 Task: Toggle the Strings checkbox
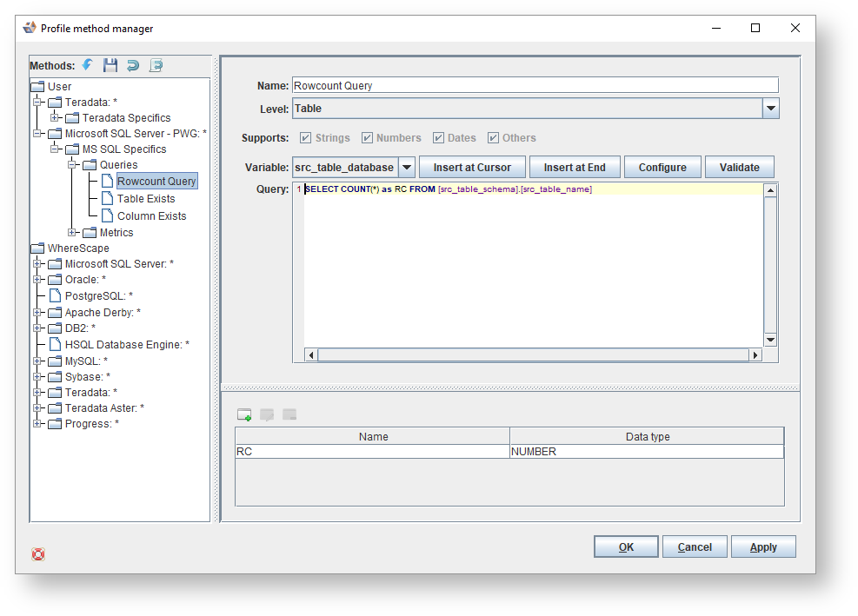pos(305,138)
